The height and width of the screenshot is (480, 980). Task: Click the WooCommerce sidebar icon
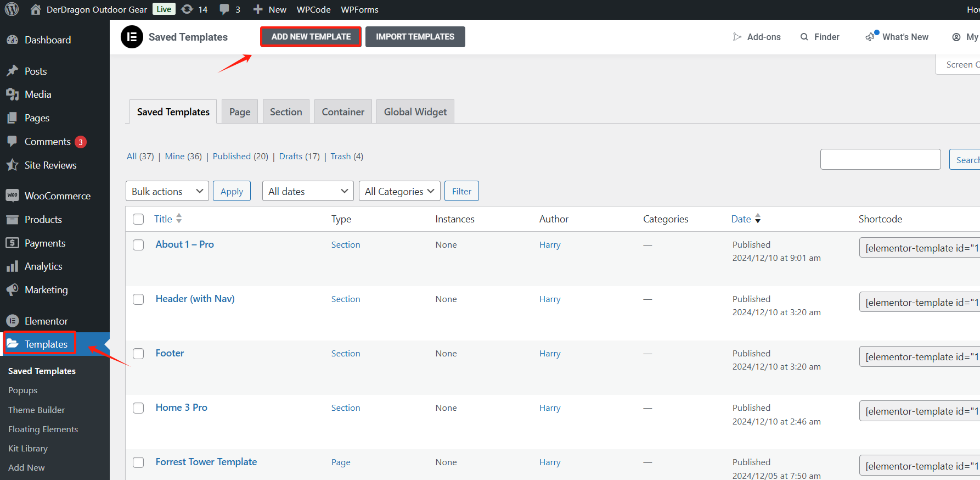(x=12, y=196)
